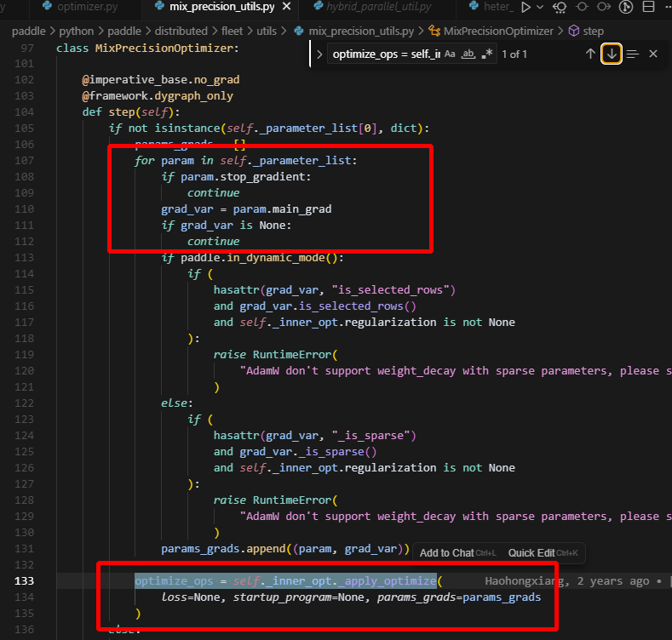Switch to hybrid_parallel_util.py tab

click(x=379, y=8)
